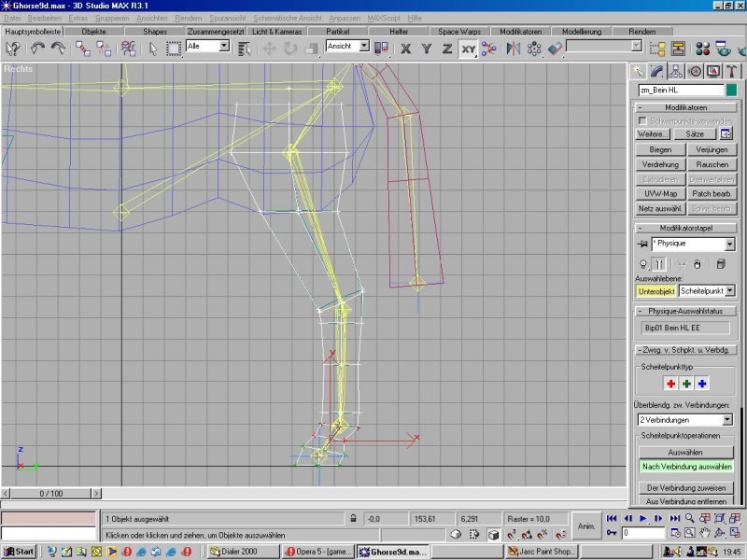The height and width of the screenshot is (560, 747).
Task: Open the Rendern menu
Action: (189, 18)
